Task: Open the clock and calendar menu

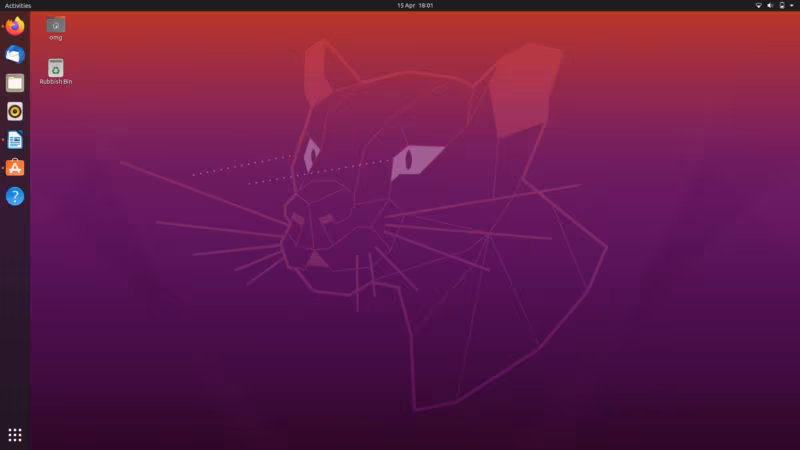Action: 415,6
